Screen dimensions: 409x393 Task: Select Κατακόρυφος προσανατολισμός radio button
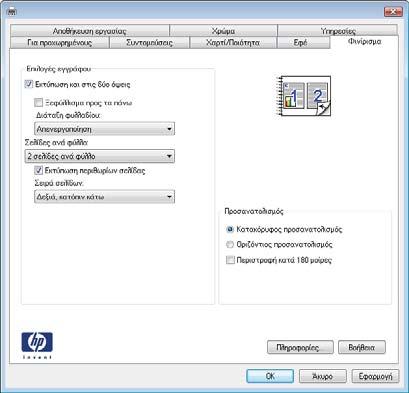pos(230,229)
